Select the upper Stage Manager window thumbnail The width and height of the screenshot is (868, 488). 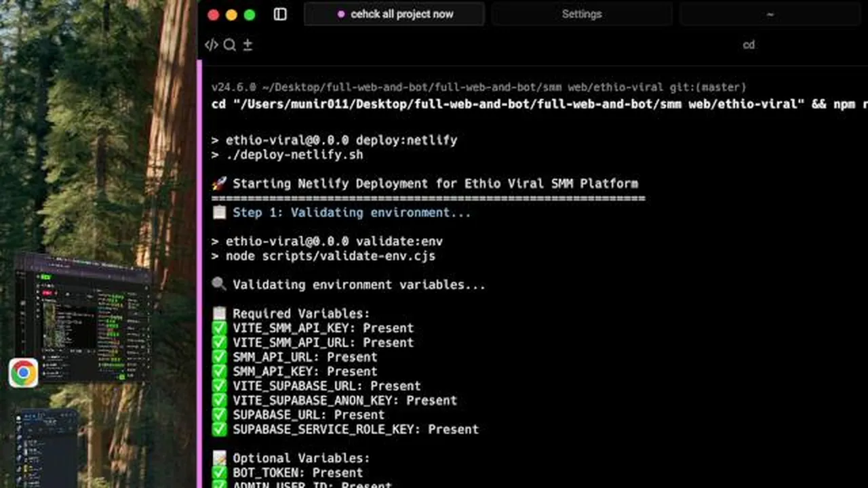pyautogui.click(x=82, y=317)
